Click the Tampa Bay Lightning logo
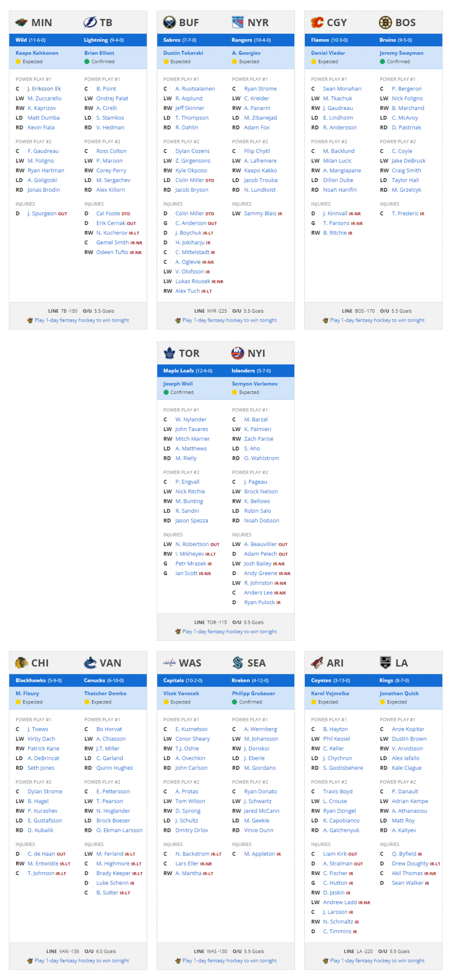Image resolution: width=452 pixels, height=980 pixels. [90, 22]
